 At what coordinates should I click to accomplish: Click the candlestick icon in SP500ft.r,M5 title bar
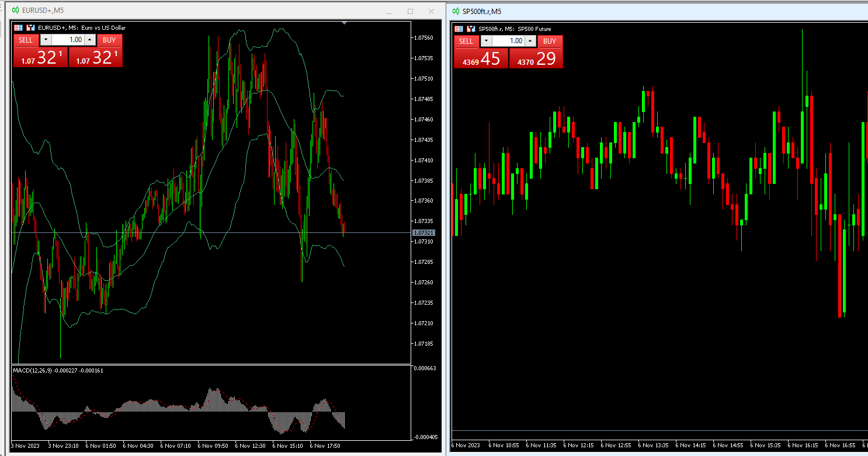[x=456, y=11]
